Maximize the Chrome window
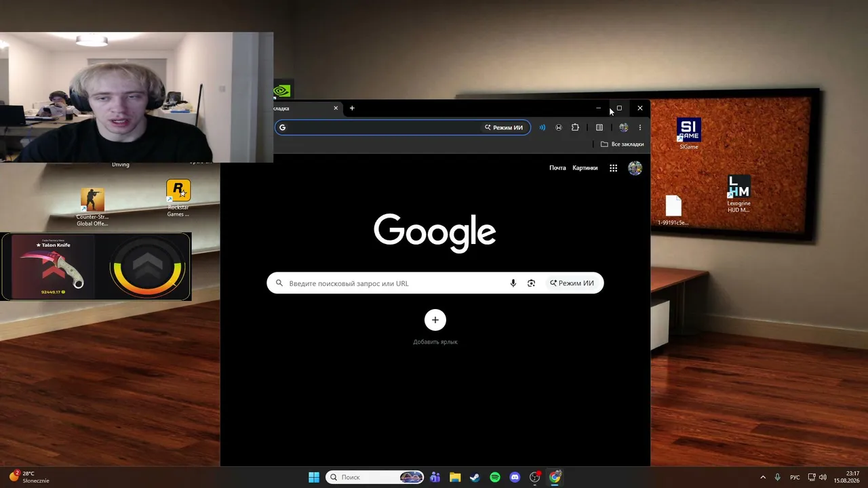868x488 pixels. (619, 108)
